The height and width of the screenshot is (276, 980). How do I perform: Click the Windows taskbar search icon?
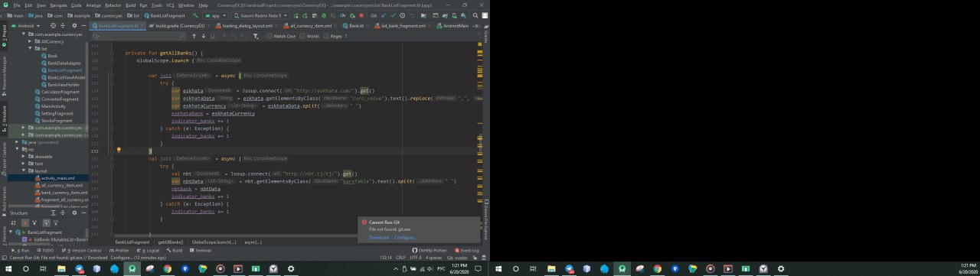[x=25, y=269]
